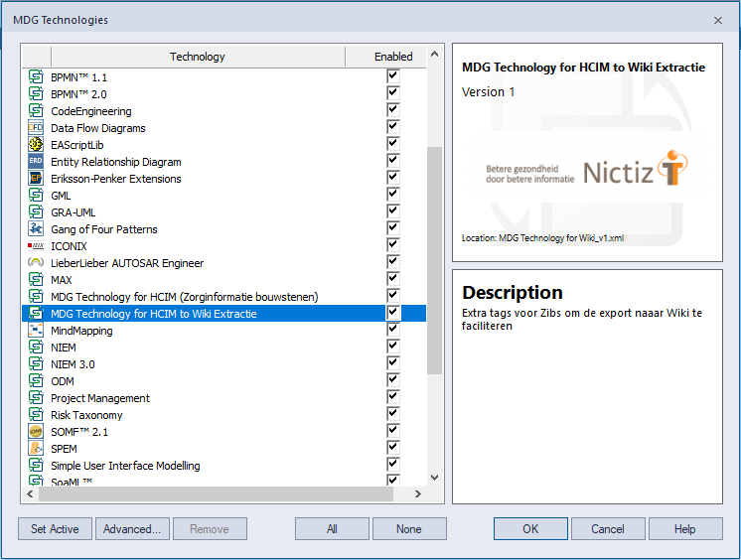Click the BPMN 2.0 row icon
The image size is (741, 560).
[36, 94]
